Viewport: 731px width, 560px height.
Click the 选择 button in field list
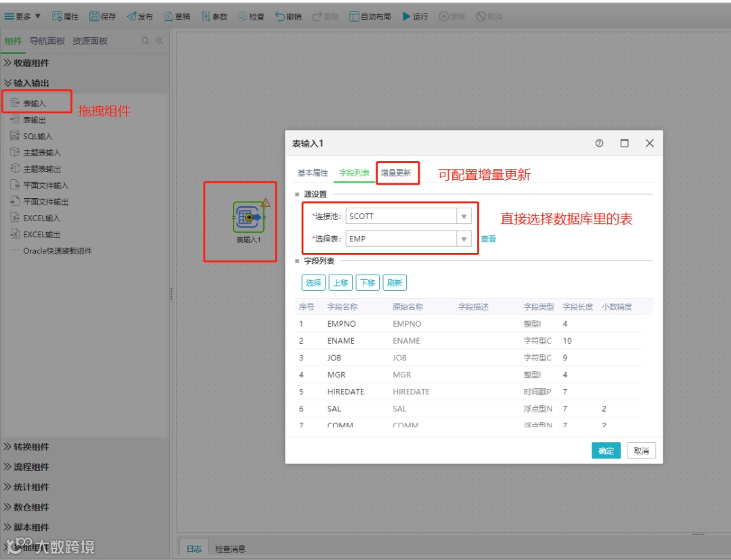[x=313, y=283]
